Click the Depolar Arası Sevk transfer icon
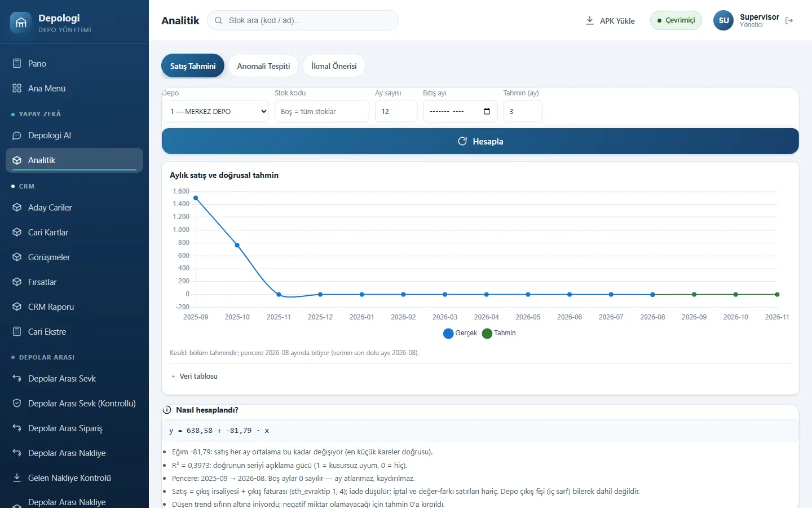This screenshot has height=508, width=812. [x=17, y=379]
